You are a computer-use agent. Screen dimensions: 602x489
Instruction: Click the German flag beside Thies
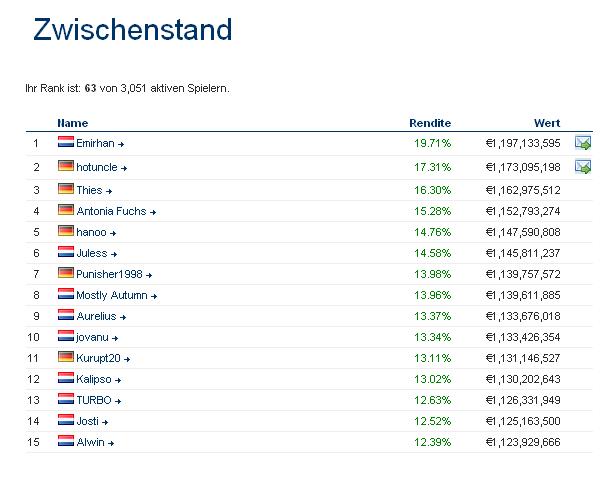(66, 189)
